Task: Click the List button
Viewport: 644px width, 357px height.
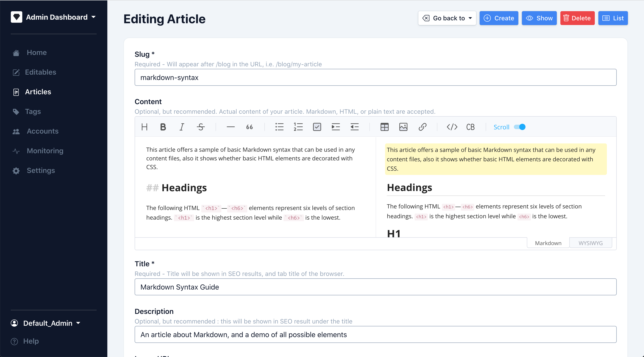Action: pos(613,18)
